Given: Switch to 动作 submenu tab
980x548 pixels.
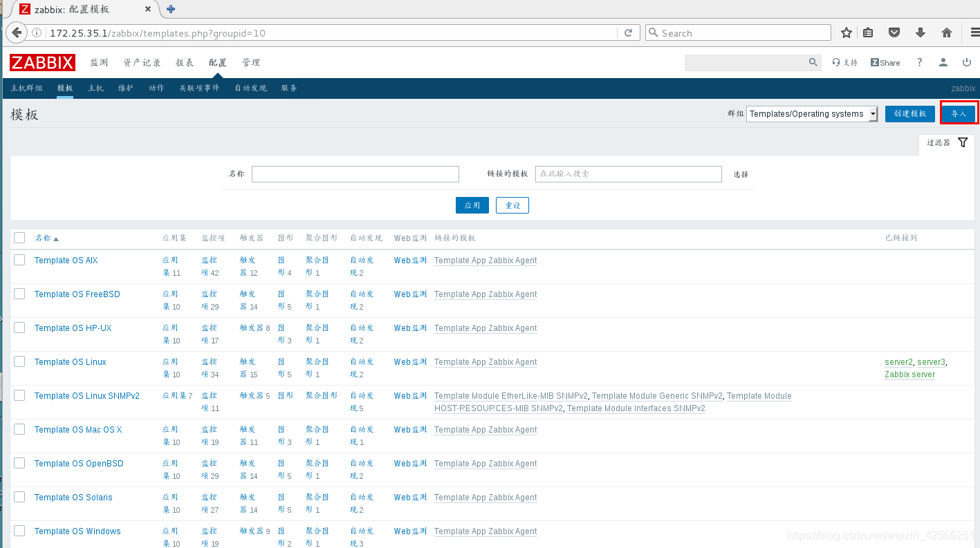Looking at the screenshot, I should click(156, 88).
